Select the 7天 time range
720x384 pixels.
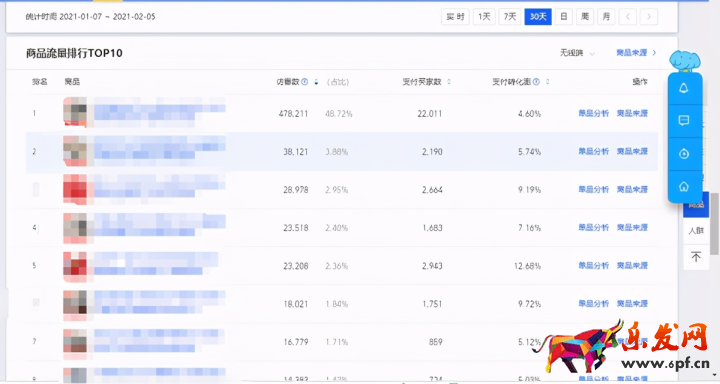[x=510, y=17]
